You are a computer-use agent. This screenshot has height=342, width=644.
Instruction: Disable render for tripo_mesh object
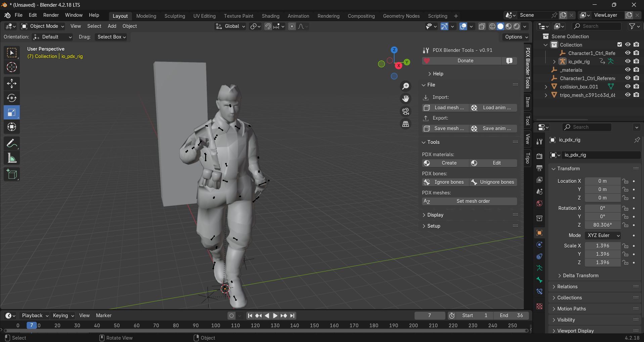coord(636,95)
